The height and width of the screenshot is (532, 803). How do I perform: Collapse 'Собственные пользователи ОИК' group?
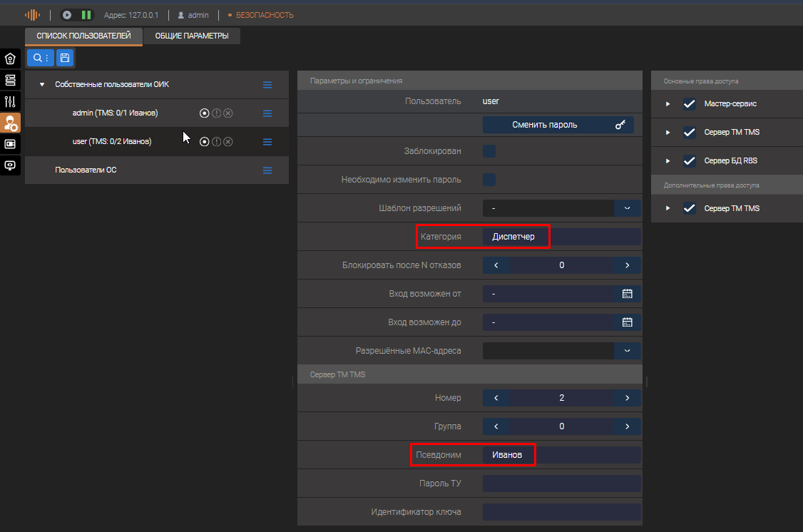42,85
